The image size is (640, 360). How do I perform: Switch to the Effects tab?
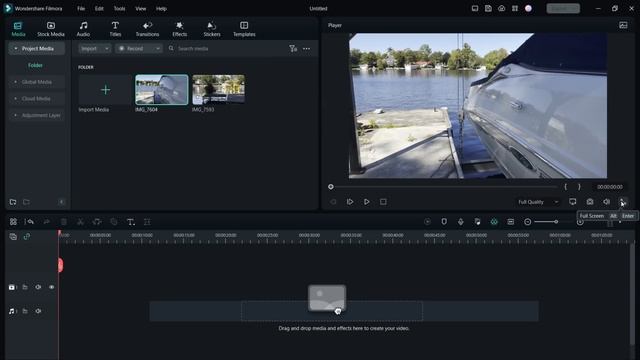[x=180, y=29]
